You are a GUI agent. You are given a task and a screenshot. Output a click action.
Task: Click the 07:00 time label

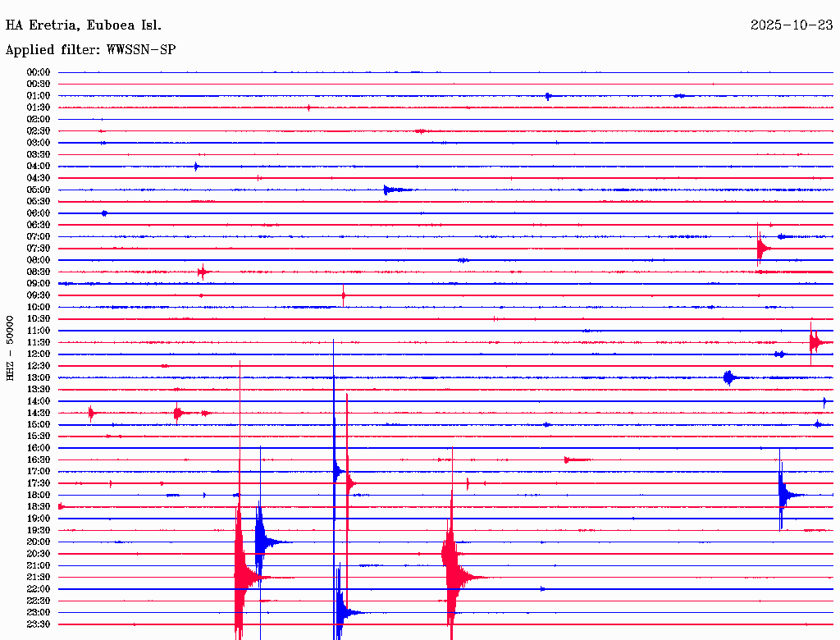[39, 237]
